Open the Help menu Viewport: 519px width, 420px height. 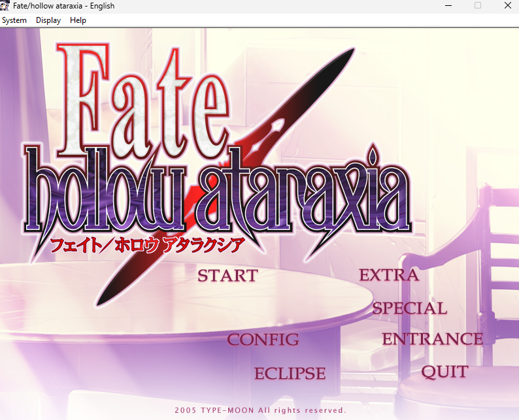click(78, 20)
